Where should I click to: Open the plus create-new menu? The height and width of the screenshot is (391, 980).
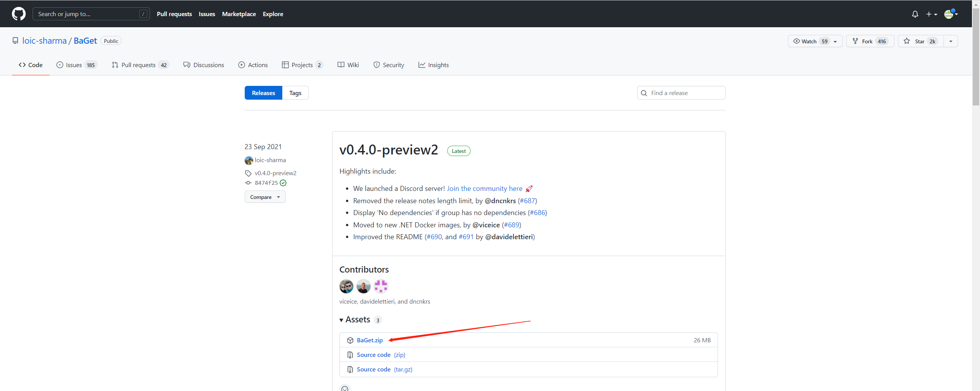click(931, 14)
